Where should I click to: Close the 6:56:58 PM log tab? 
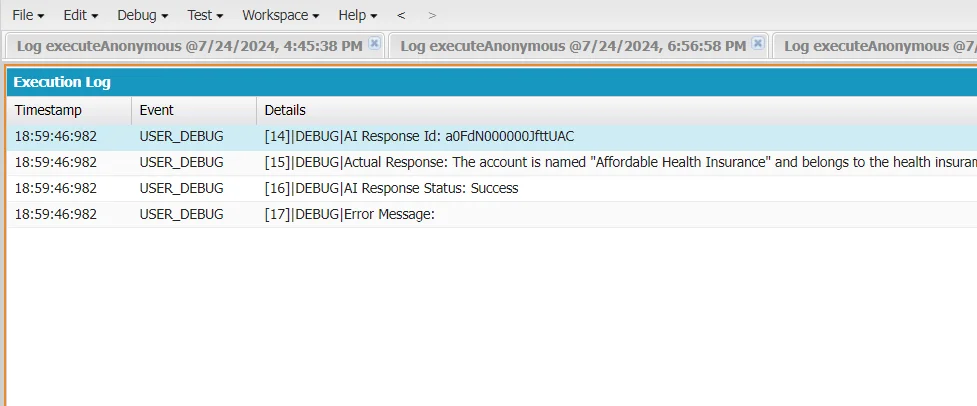757,44
